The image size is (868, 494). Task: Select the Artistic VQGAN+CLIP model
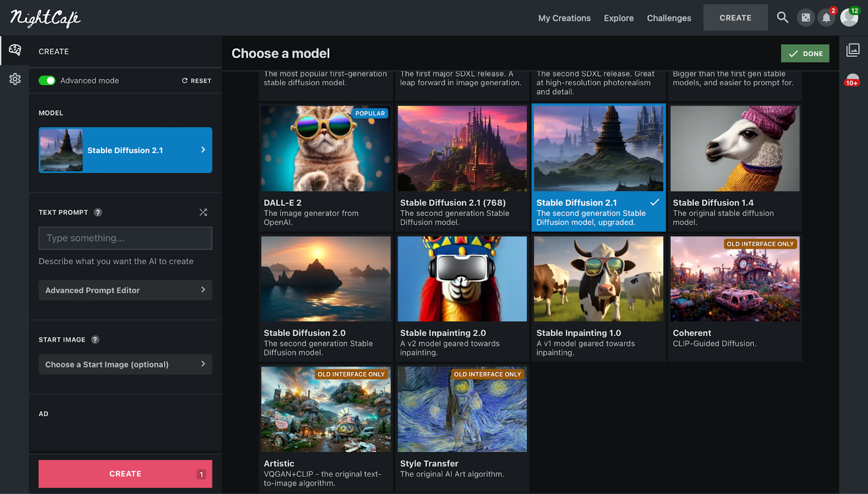325,428
